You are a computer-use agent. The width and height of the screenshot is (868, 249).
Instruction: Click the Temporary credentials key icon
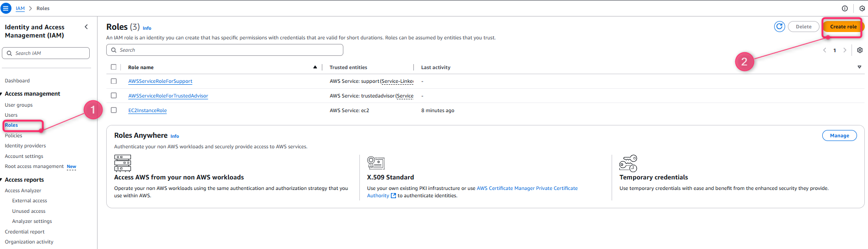[628, 163]
